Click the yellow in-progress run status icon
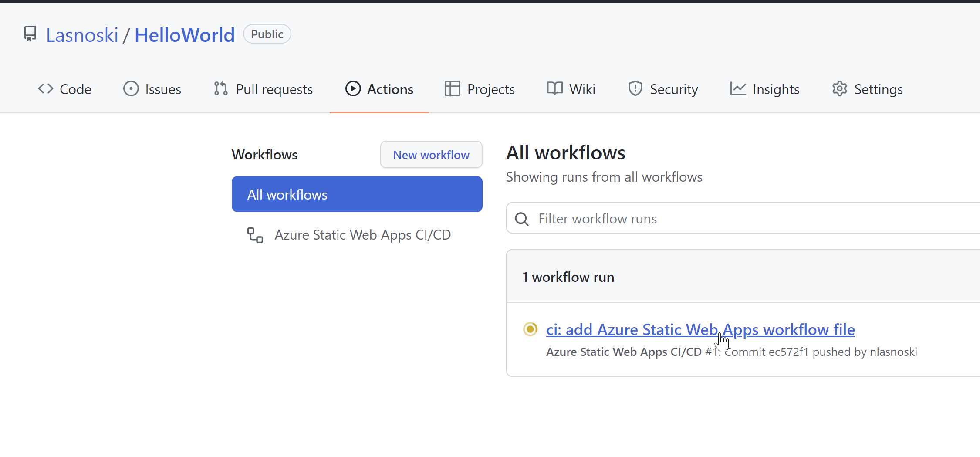 coord(530,329)
